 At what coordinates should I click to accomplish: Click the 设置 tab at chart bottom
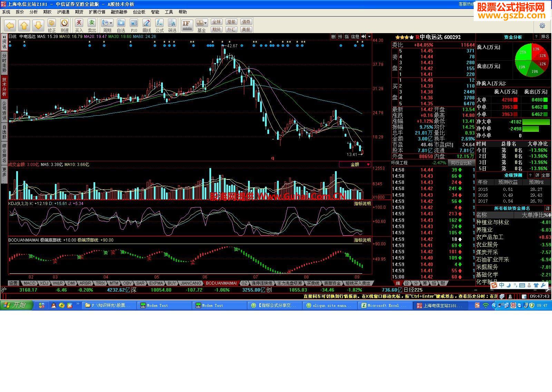(x=13, y=283)
